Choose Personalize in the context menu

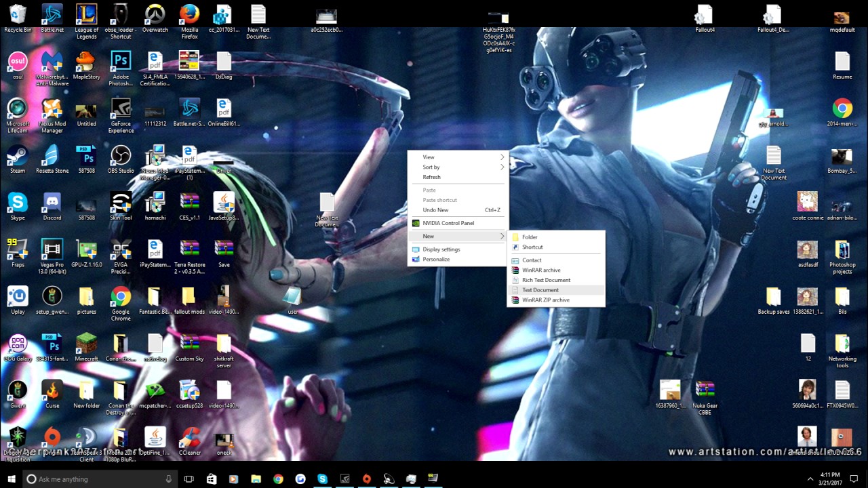[458, 260]
